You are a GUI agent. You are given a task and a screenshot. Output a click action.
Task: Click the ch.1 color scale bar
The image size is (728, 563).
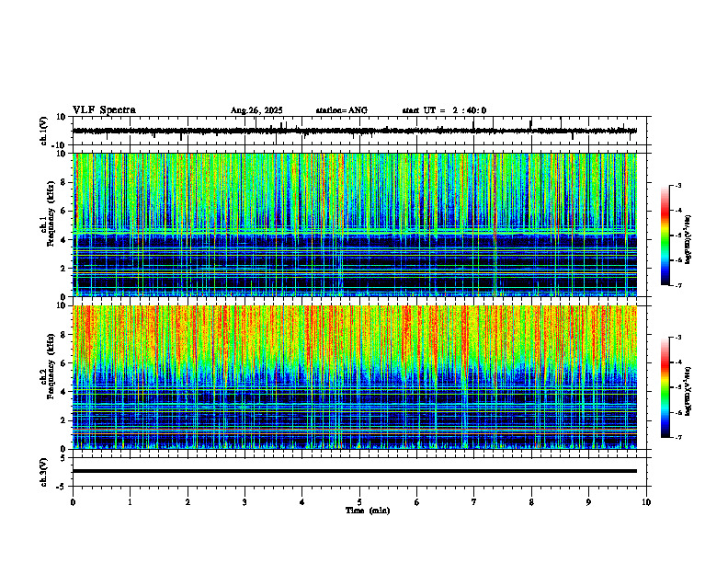(665, 236)
